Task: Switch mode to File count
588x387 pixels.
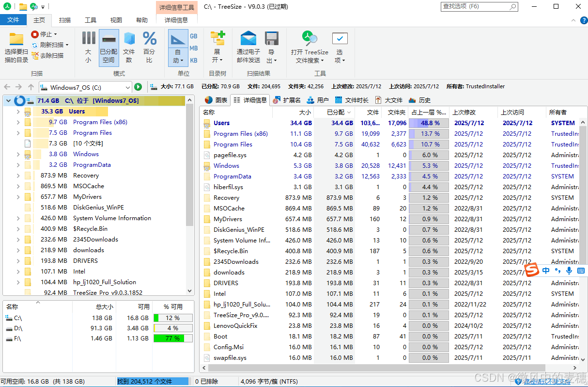Action: 129,48
